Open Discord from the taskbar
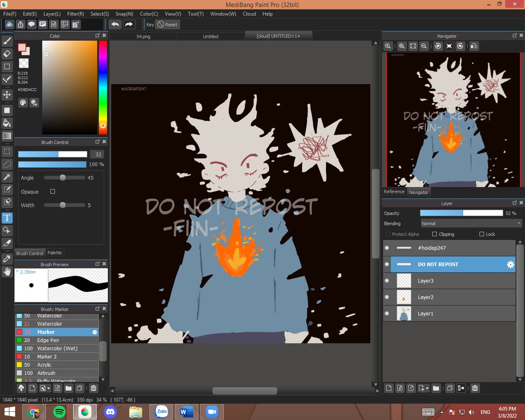This screenshot has height=420, width=525. [111, 412]
